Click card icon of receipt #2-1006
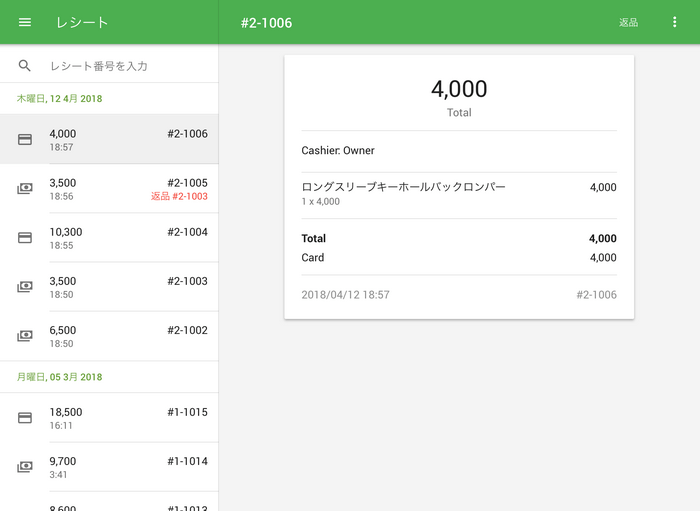Viewport: 700px width, 511px height. [25, 140]
